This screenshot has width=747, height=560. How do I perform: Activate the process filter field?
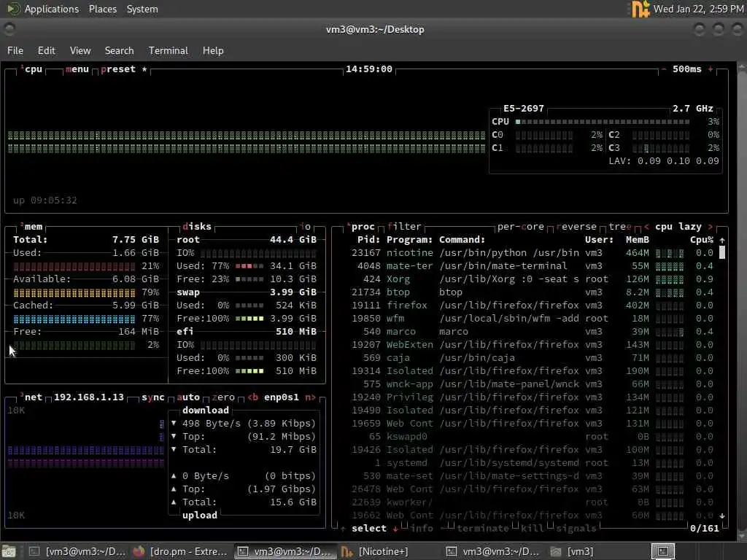coord(404,227)
